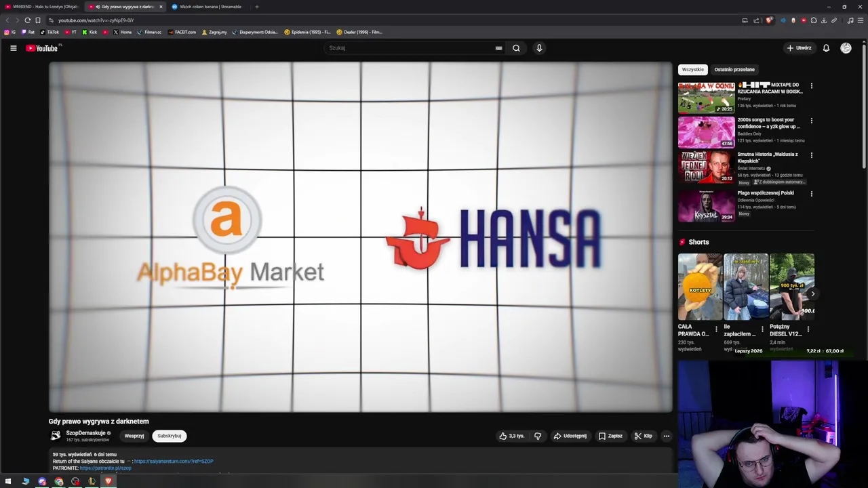The width and height of the screenshot is (868, 488).
Task: Like the video (3,3 tys.)
Action: pos(512,436)
